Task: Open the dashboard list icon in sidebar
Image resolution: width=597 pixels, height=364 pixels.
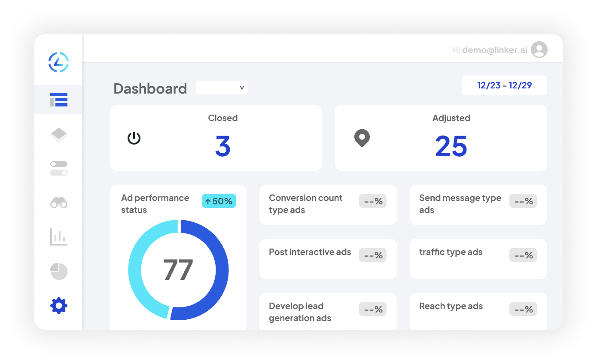Action: pyautogui.click(x=59, y=100)
